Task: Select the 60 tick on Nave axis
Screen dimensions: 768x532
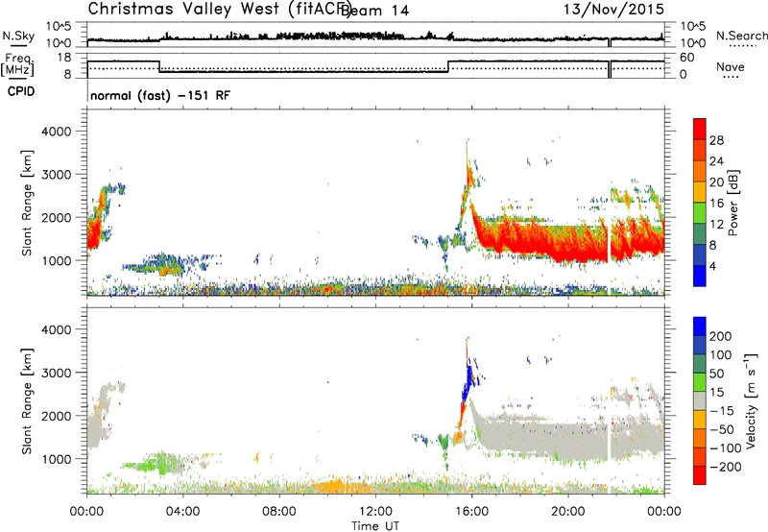Action: click(687, 58)
